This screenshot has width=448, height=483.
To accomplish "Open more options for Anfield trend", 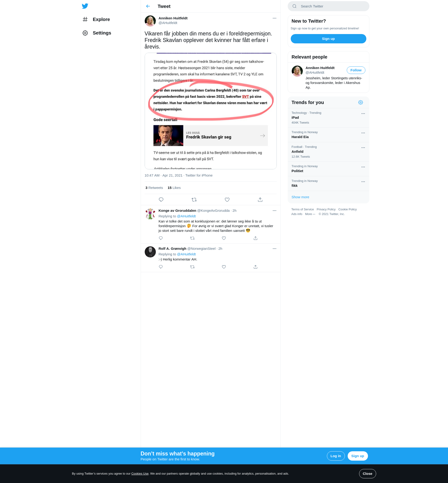I will tap(363, 148).
